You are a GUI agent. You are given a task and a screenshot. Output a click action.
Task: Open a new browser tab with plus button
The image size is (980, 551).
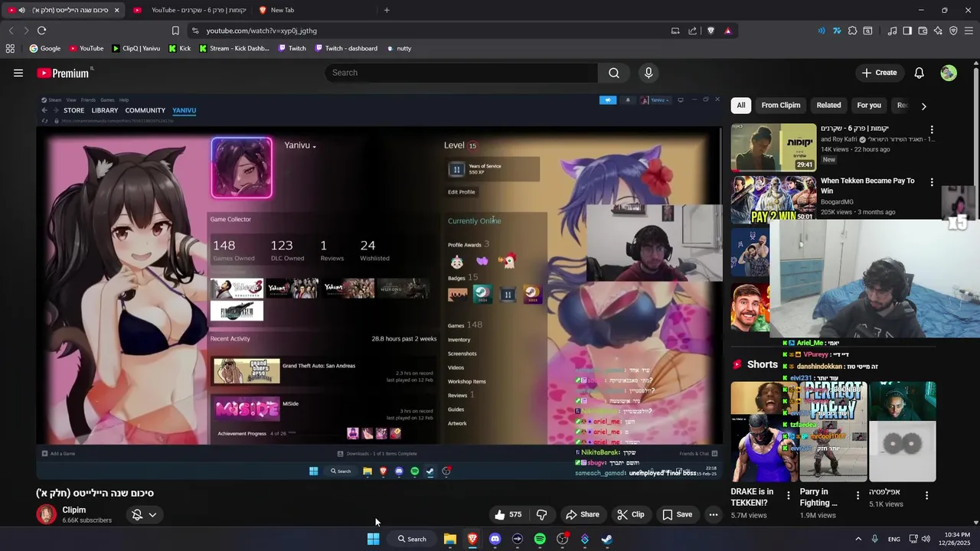[x=387, y=10]
